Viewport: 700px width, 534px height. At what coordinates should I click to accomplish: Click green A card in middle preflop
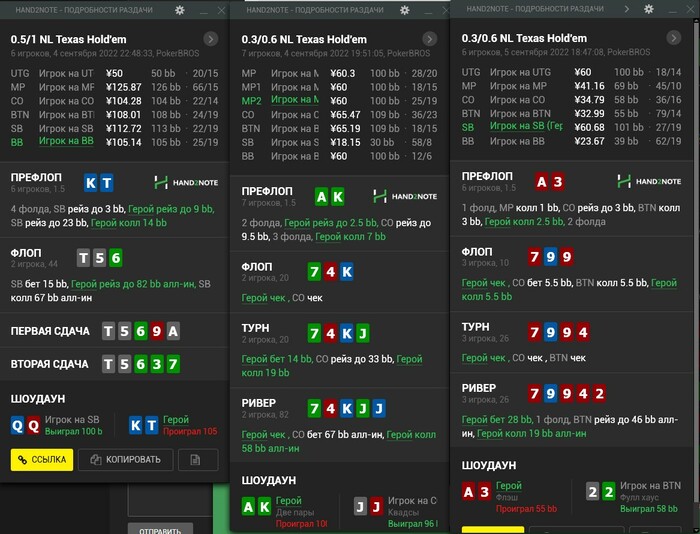[321, 197]
